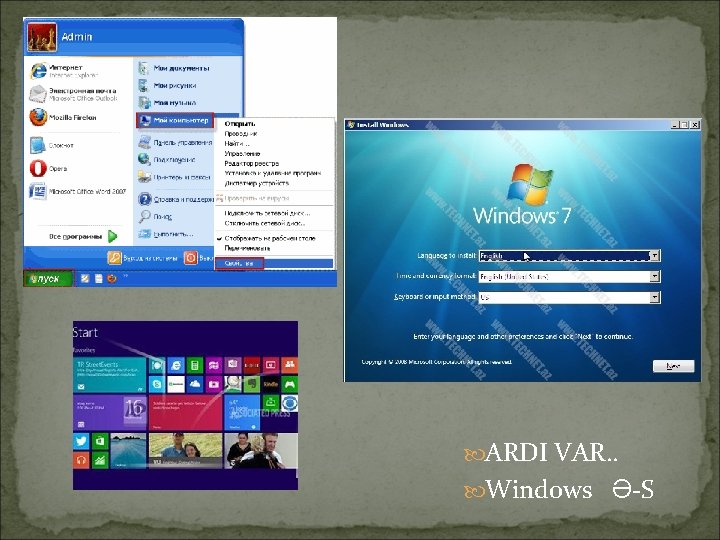Open Keyboard or input method dropdown

click(x=655, y=298)
